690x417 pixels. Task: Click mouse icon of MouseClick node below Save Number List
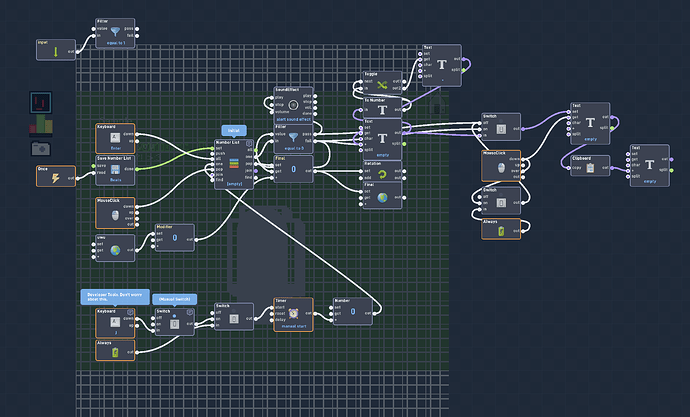pyautogui.click(x=115, y=215)
